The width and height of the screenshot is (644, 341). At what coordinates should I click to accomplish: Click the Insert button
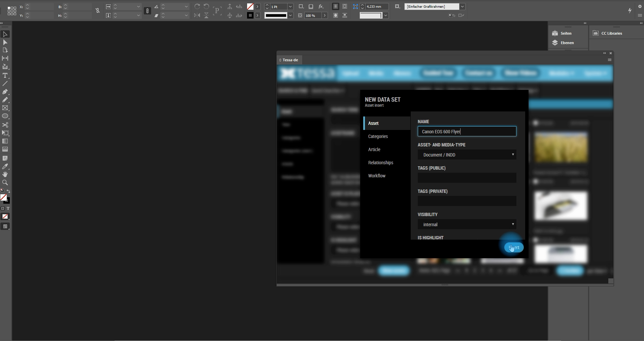[x=514, y=247]
